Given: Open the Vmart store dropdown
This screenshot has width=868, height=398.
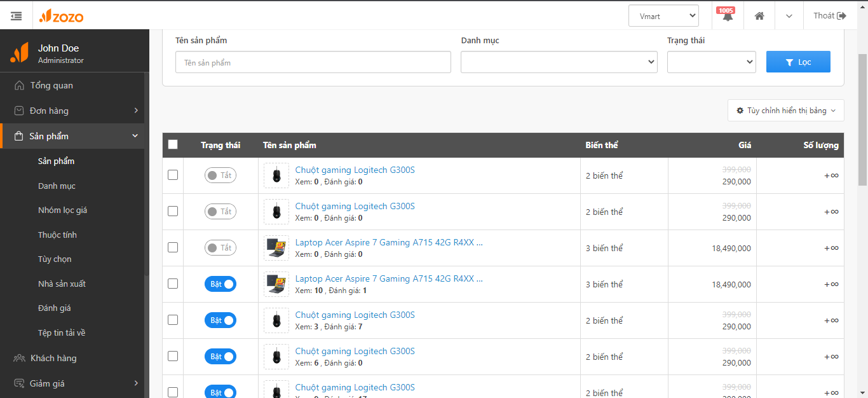Looking at the screenshot, I should point(663,16).
